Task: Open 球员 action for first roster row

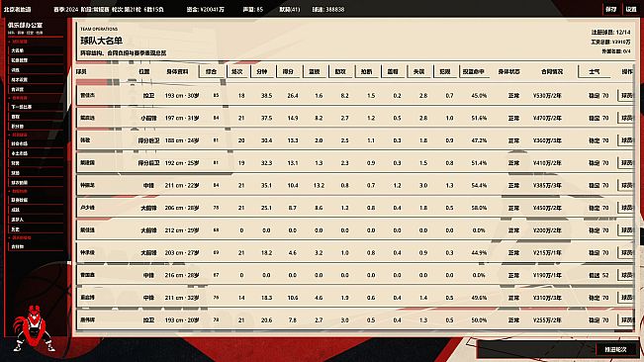Action: 626,95
